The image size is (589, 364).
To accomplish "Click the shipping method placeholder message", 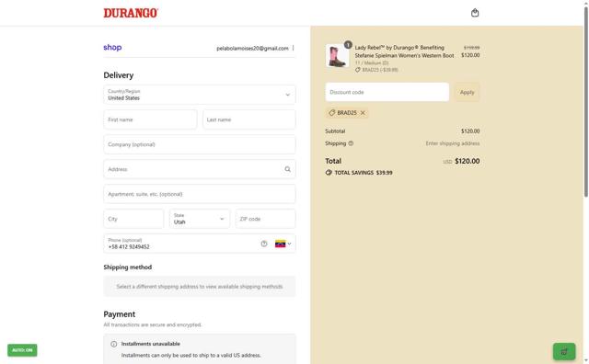I will [200, 286].
